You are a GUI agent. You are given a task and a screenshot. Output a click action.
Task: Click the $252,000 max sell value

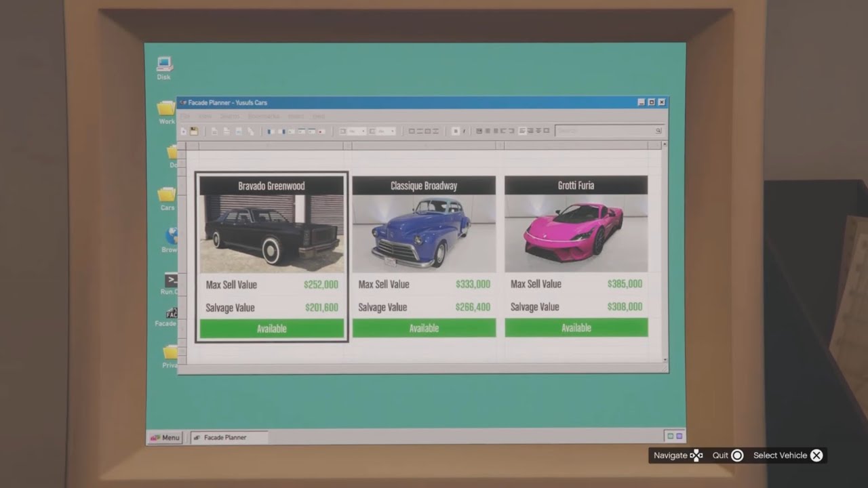(321, 285)
